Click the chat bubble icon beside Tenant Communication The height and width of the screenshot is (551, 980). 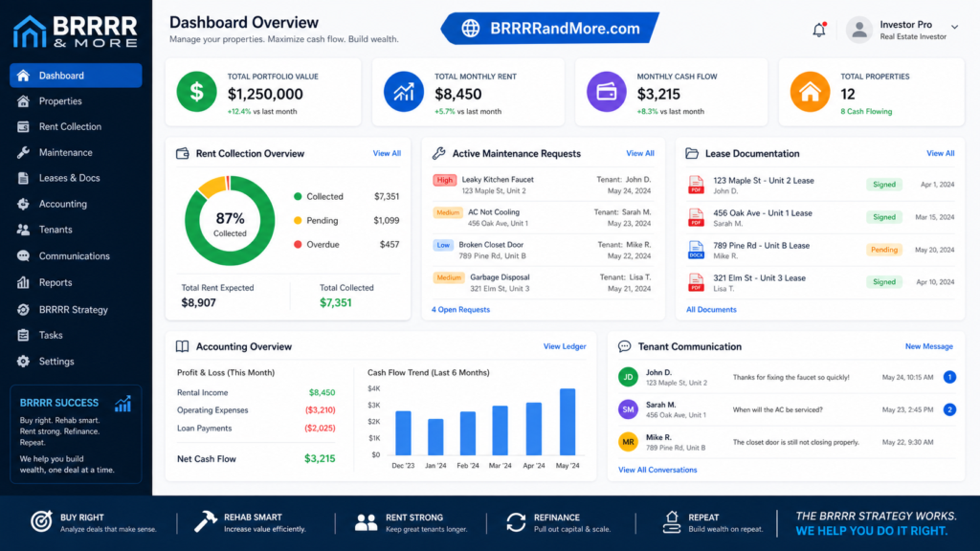tap(624, 346)
